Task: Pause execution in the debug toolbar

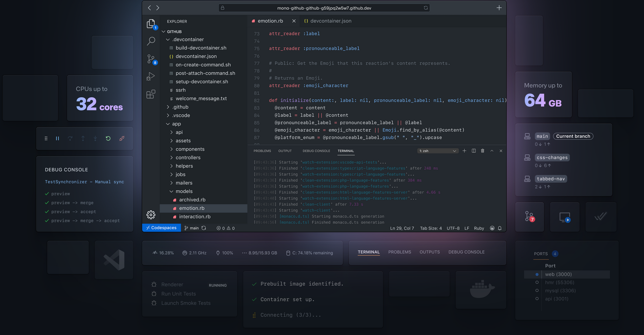Action: [57, 138]
